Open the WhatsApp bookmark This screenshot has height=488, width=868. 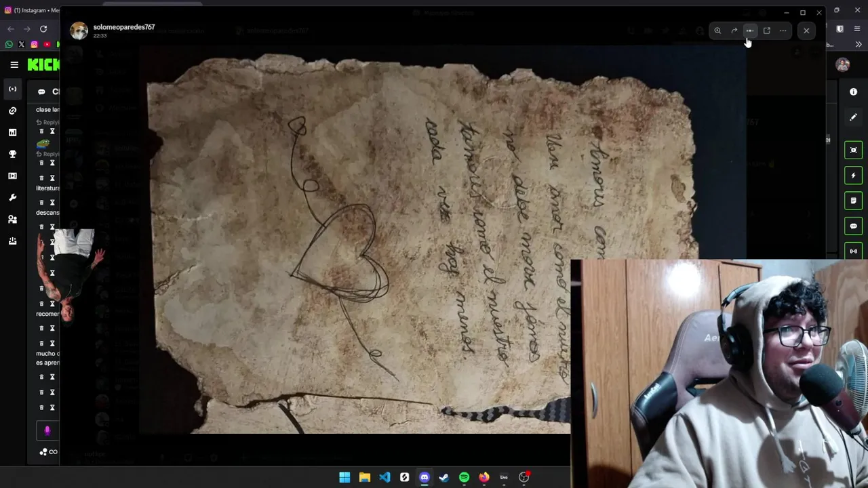[x=9, y=45]
